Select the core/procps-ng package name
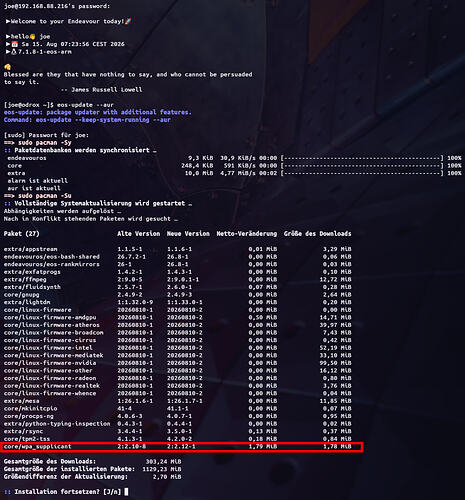Screen dimensions: 465x500 pos(29,416)
